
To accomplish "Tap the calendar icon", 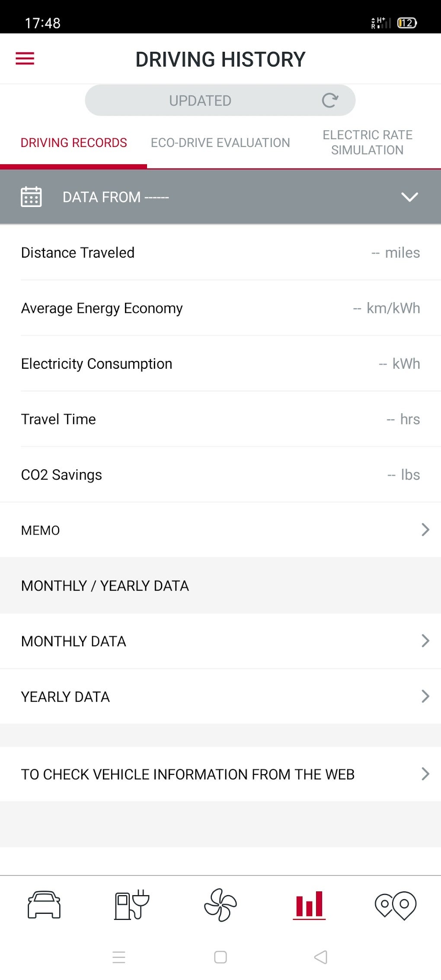I will point(31,197).
